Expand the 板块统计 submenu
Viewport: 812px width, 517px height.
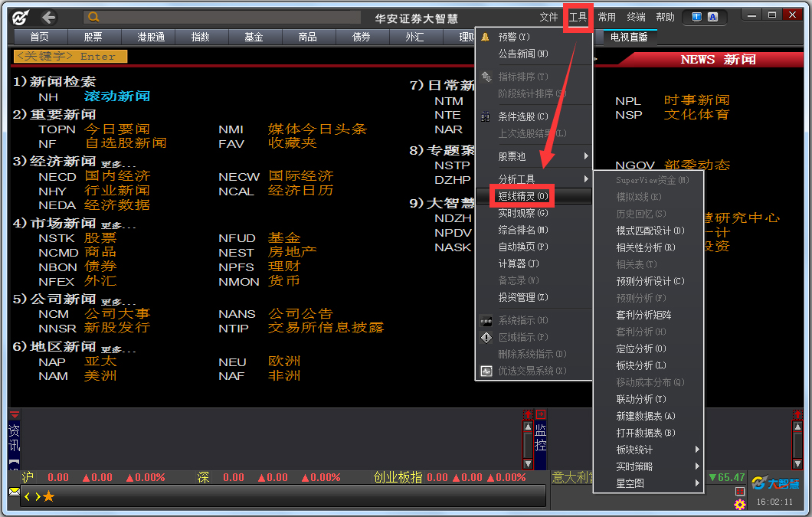click(x=658, y=450)
